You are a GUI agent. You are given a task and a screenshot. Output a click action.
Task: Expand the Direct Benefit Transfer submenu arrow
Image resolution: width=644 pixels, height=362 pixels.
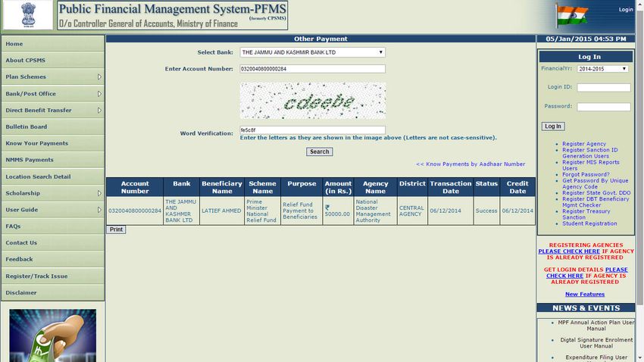tap(99, 110)
